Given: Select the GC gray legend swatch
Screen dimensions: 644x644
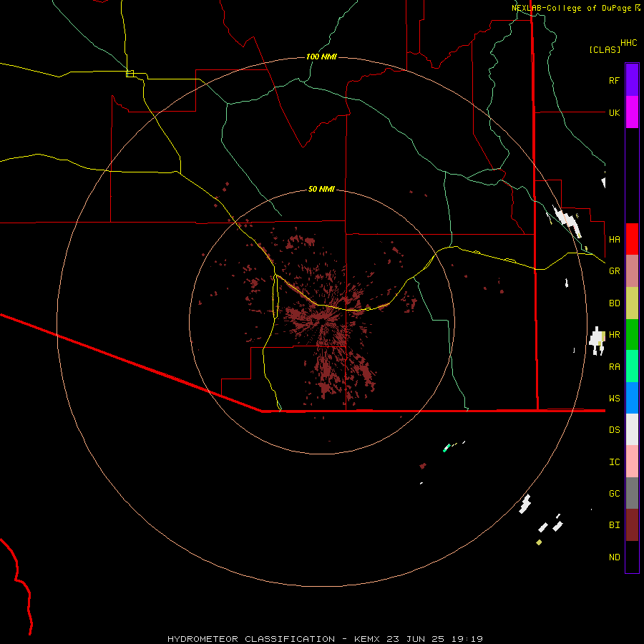Looking at the screenshot, I should 632,493.
